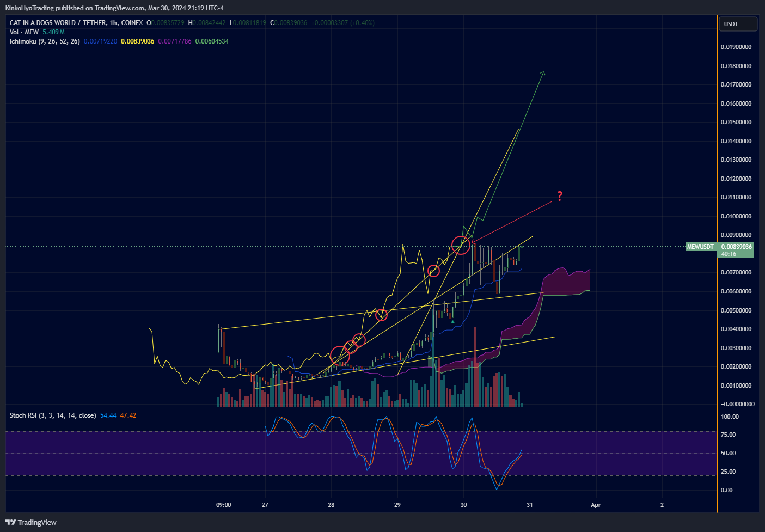Click the 30 date on time axis
This screenshot has width=765, height=532.
(463, 505)
